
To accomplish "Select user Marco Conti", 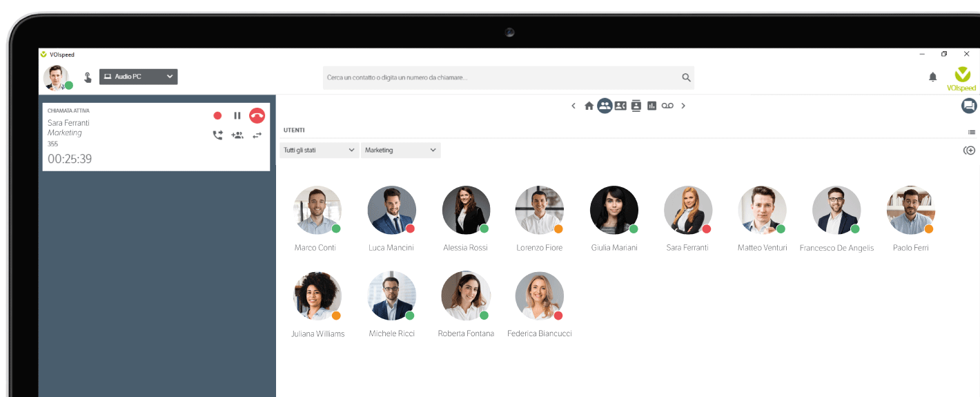I will (317, 210).
